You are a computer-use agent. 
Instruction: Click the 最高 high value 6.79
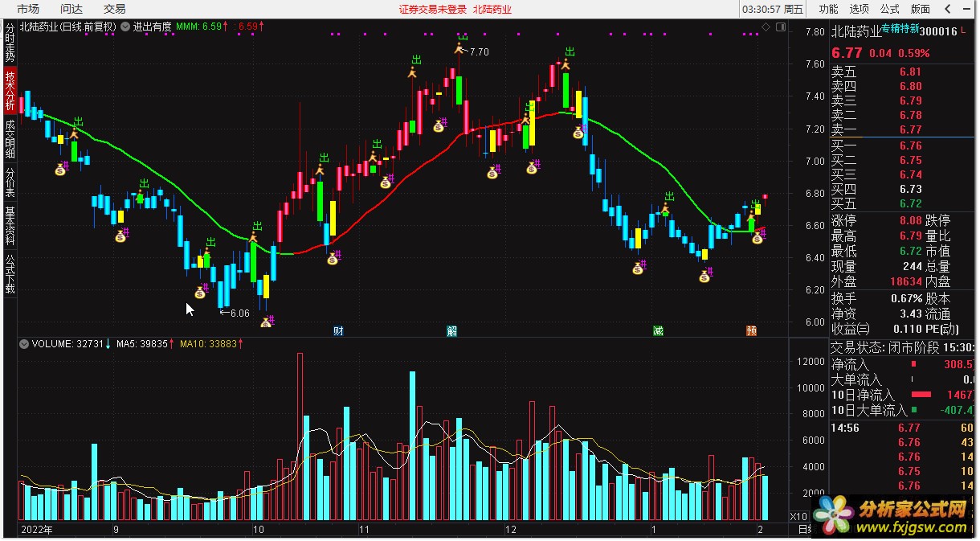pos(910,236)
